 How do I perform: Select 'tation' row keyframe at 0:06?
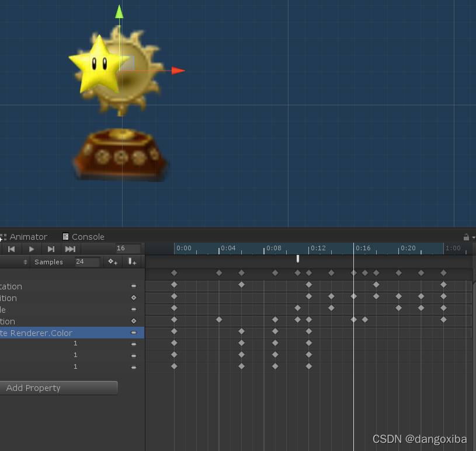click(241, 285)
